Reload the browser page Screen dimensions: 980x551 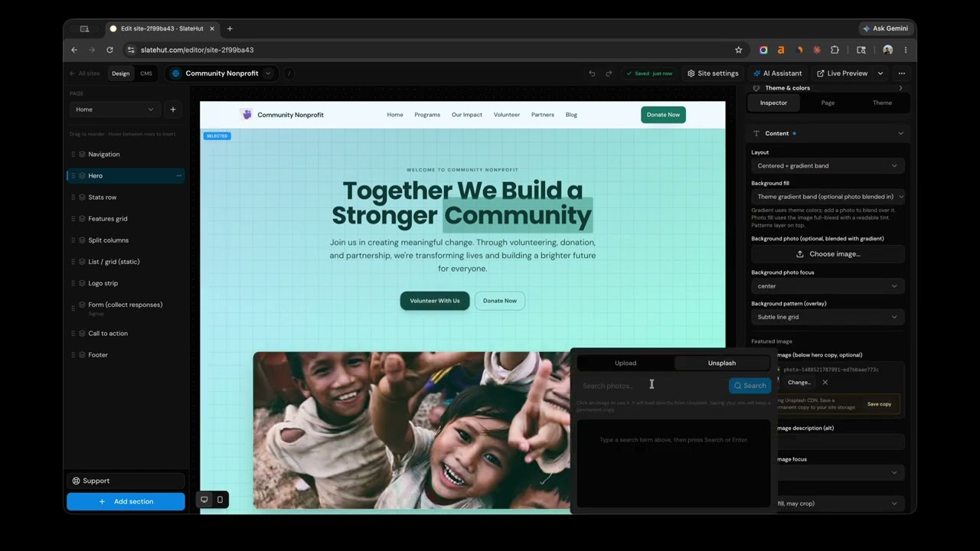pyautogui.click(x=109, y=50)
